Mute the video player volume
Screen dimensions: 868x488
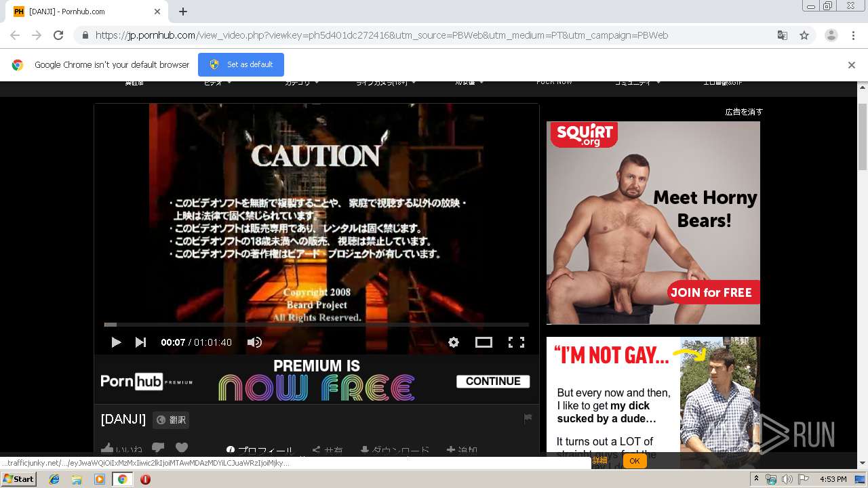click(254, 342)
